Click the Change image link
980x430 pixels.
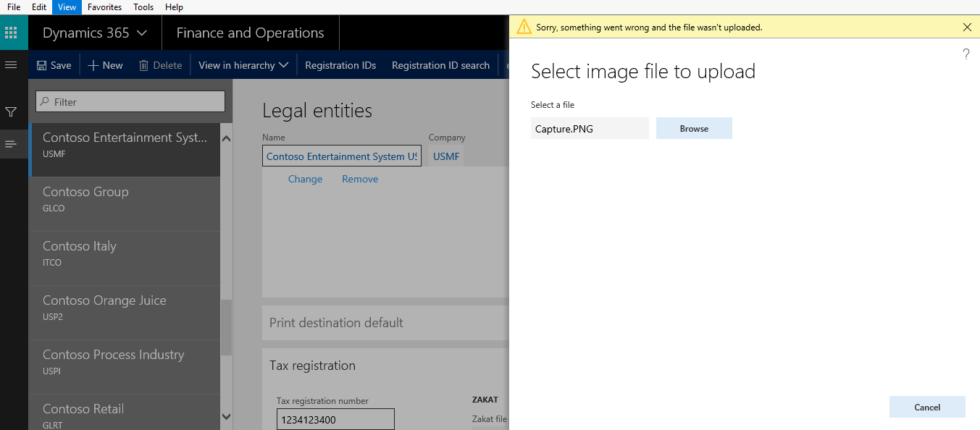pos(305,179)
